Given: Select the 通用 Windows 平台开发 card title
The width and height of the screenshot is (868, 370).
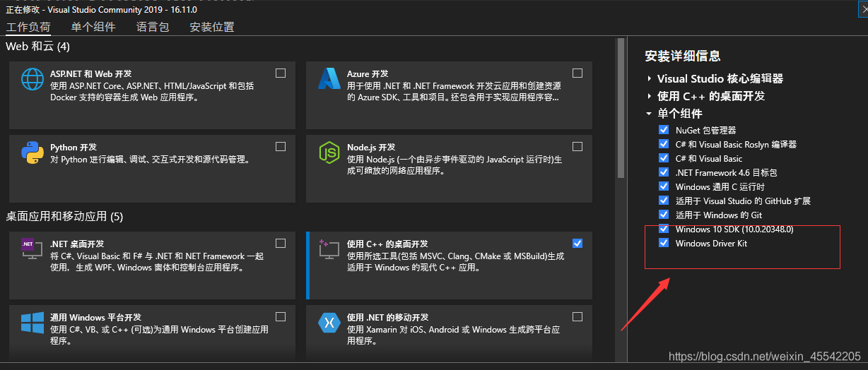Looking at the screenshot, I should (x=96, y=317).
